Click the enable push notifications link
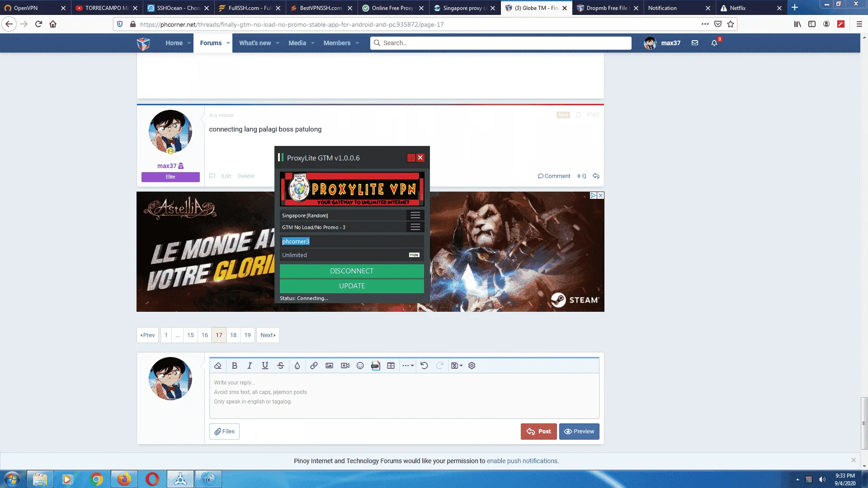Viewport: 868px width, 488px height. click(x=522, y=461)
